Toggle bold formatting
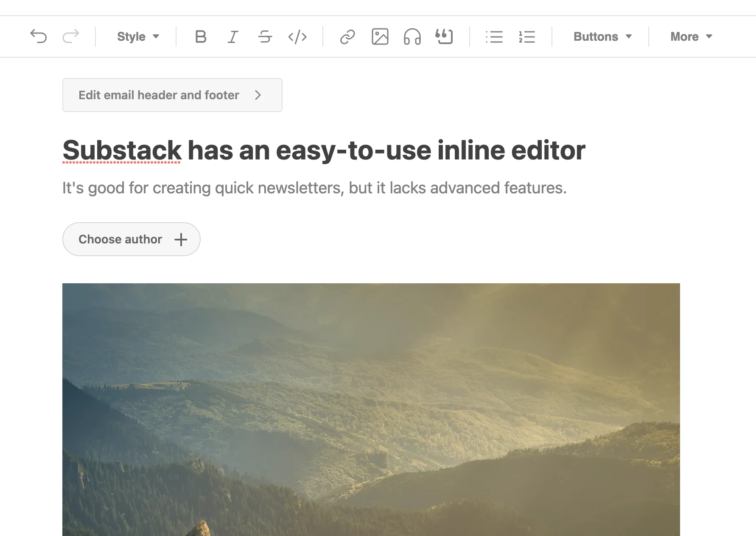The image size is (756, 536). [201, 37]
